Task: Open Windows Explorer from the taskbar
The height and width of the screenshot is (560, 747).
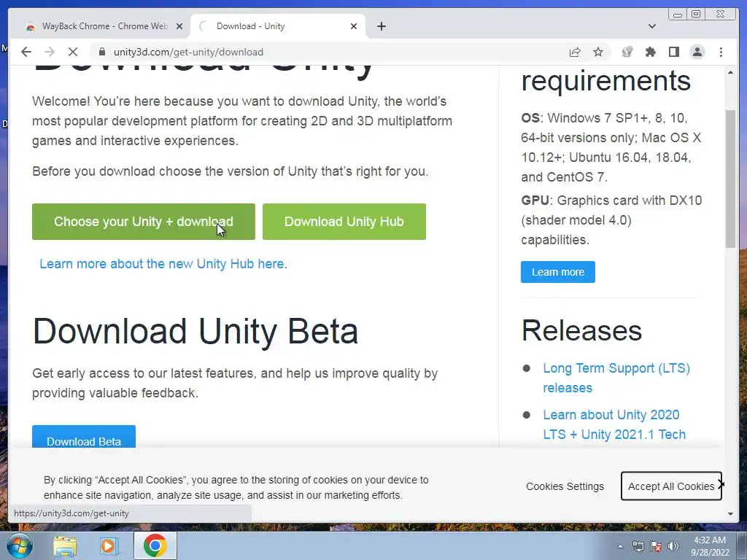Action: coord(65,545)
